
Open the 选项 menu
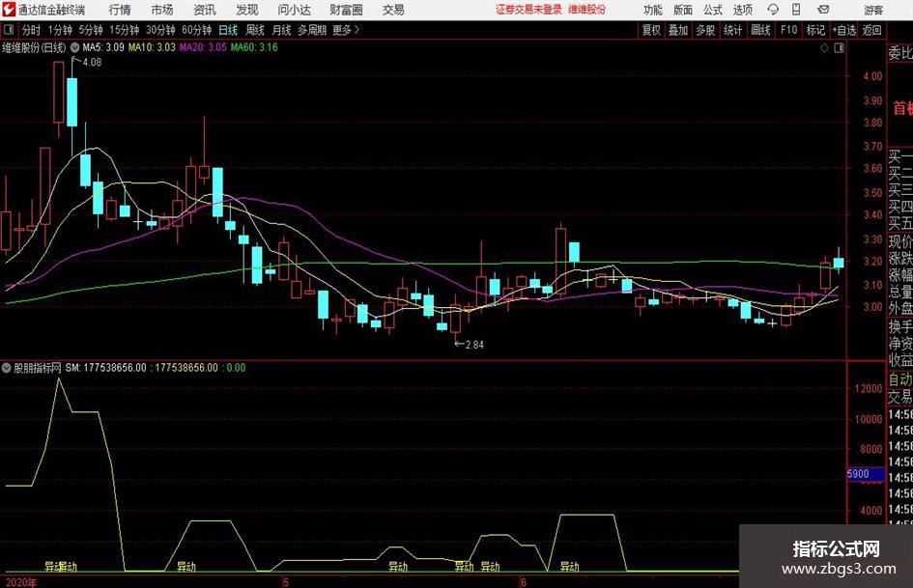pyautogui.click(x=742, y=10)
